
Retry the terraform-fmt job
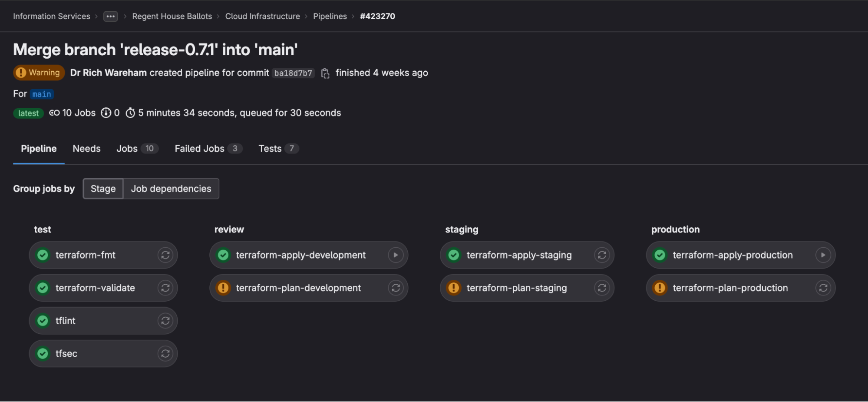tap(165, 255)
